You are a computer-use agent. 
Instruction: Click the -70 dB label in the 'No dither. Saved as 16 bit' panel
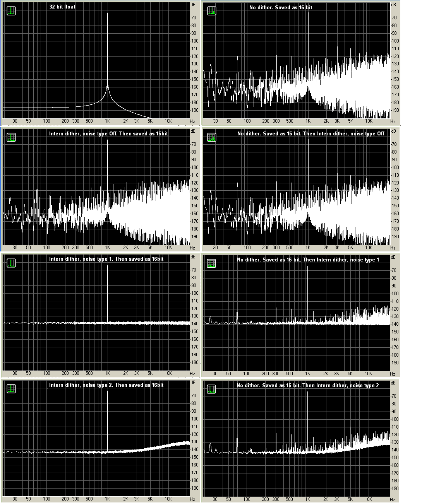pos(393,18)
